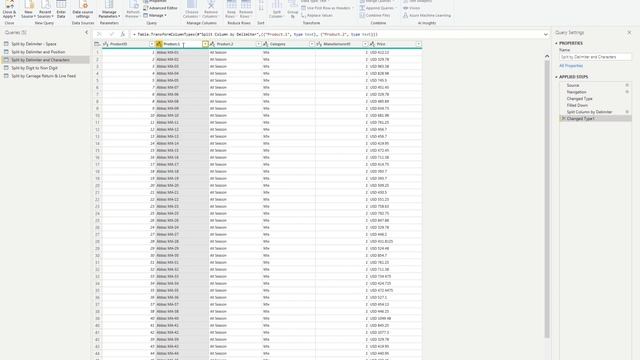
Task: Open the Manage query dropdown
Action: (155, 15)
